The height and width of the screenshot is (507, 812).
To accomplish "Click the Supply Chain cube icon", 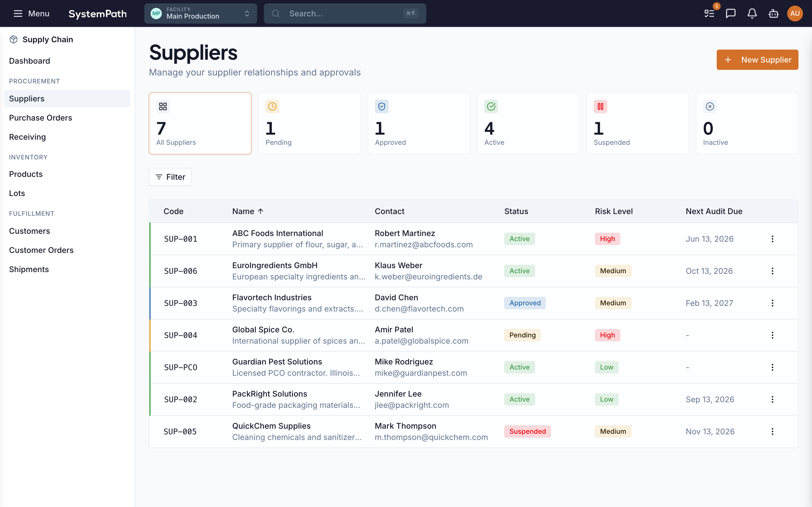I will [x=14, y=39].
